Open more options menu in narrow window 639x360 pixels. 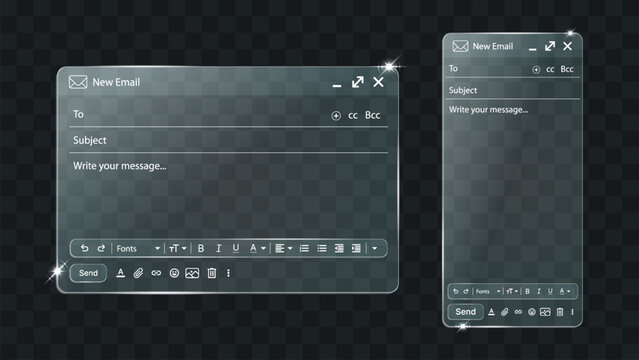tap(572, 312)
